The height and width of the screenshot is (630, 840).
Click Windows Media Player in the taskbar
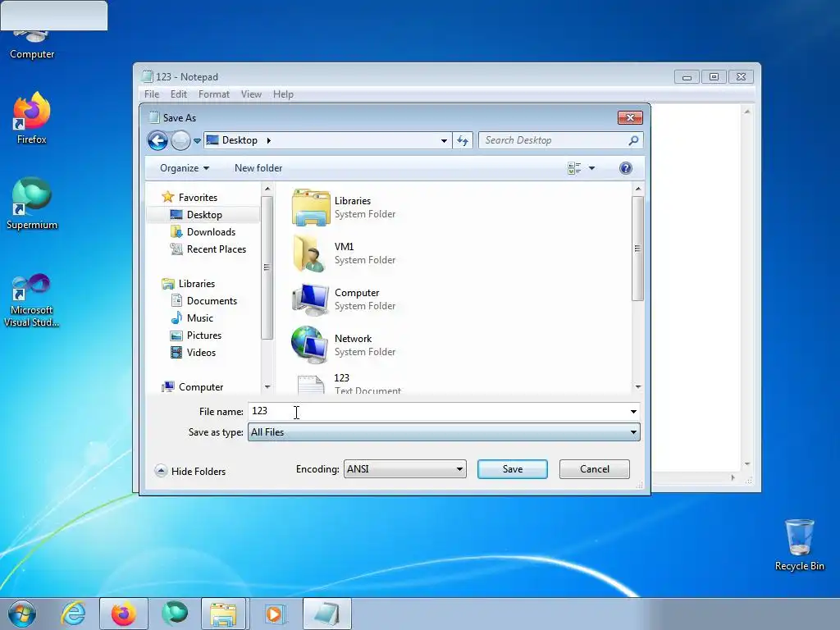pos(275,614)
